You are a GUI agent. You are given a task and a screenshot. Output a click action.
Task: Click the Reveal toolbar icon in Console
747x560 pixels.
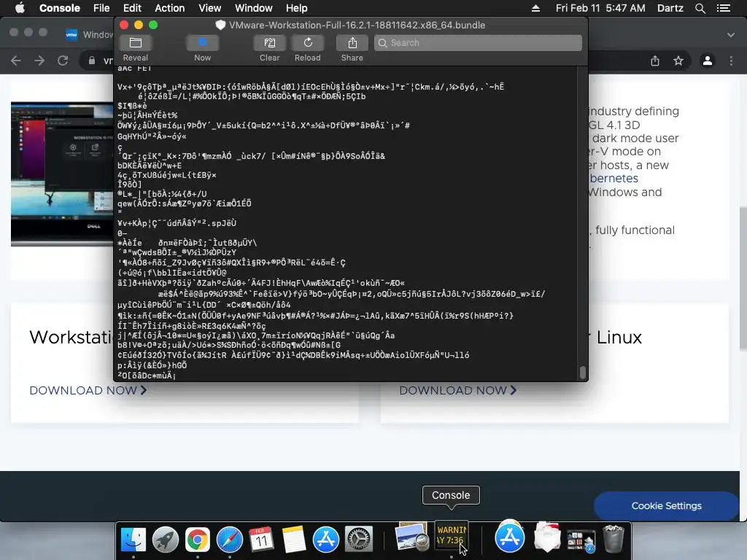135,43
